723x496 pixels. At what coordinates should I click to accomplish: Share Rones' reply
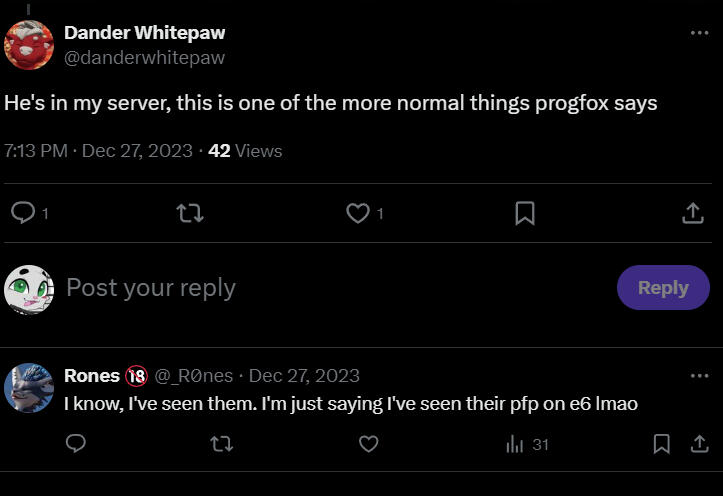click(x=692, y=444)
